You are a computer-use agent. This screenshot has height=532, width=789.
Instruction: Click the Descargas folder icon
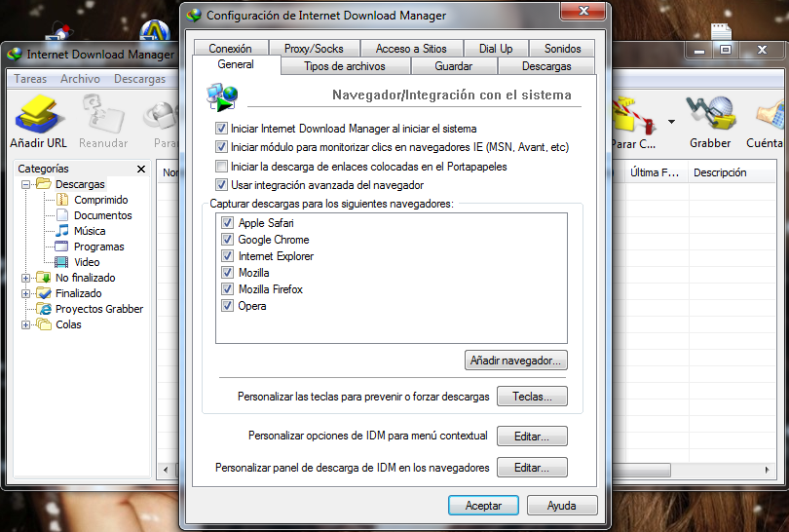coord(44,184)
